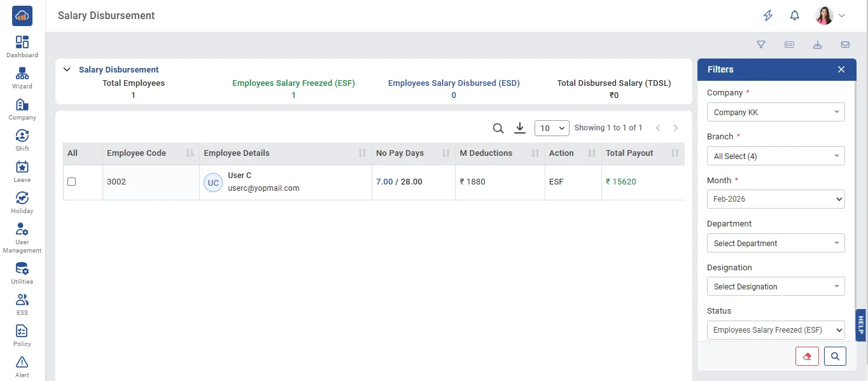Click the red eraser clear filters button
The image size is (868, 381).
[x=807, y=356]
